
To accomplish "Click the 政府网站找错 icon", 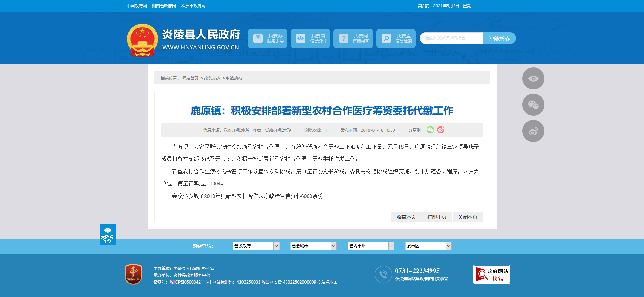I will coord(491,274).
